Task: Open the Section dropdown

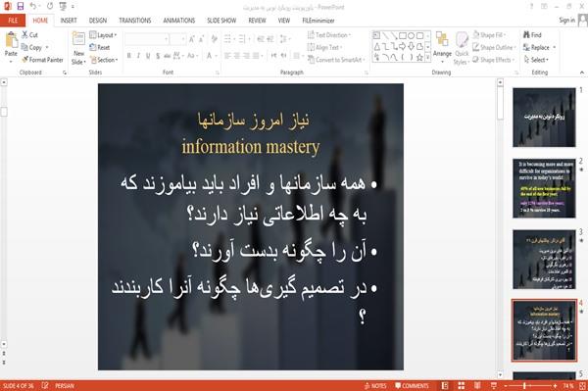Action: (104, 60)
